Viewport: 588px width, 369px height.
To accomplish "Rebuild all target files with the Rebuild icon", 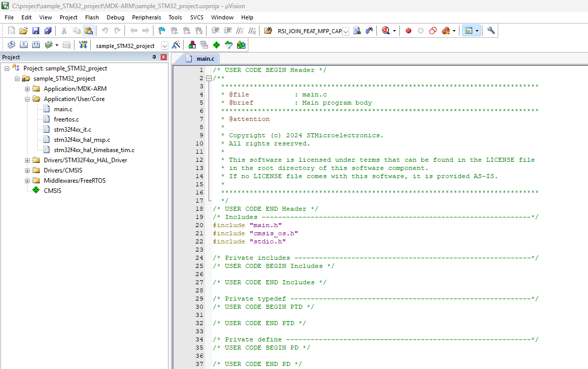I will point(36,45).
